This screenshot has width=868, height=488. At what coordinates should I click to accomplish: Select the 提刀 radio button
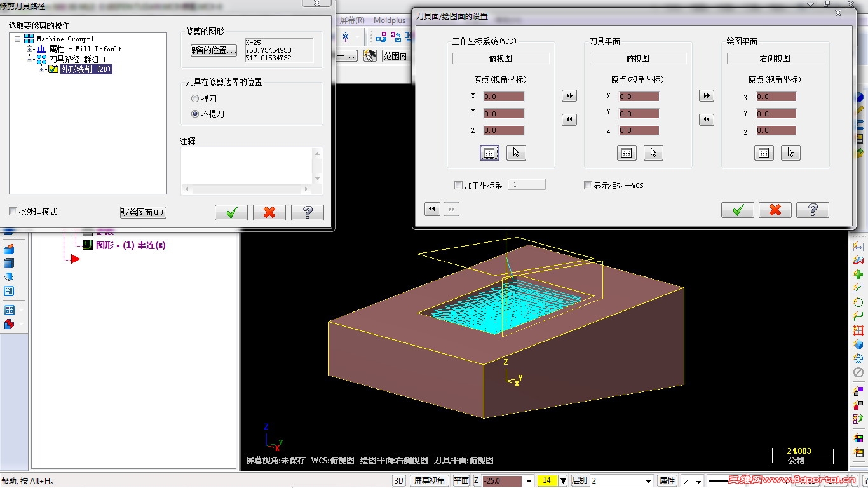coord(195,98)
